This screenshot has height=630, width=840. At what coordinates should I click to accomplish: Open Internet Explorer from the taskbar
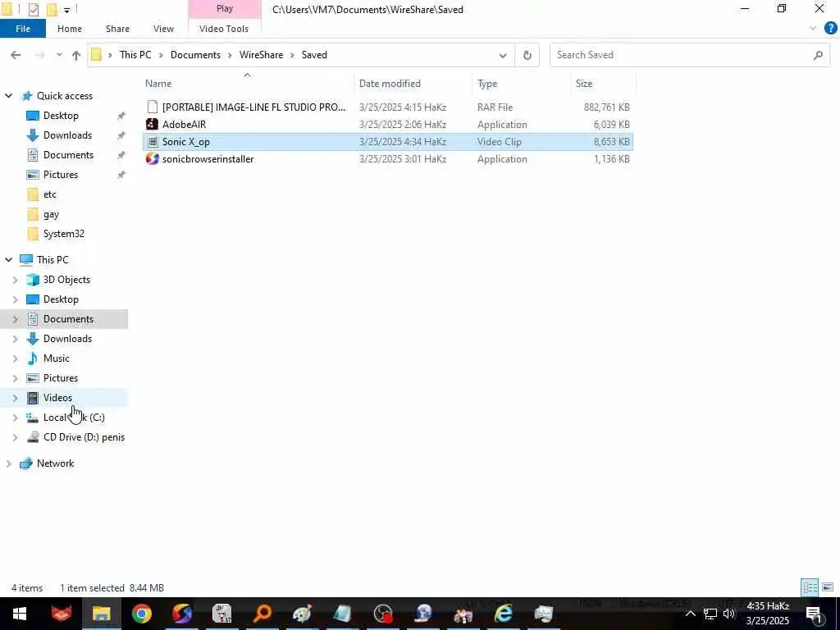click(x=503, y=614)
